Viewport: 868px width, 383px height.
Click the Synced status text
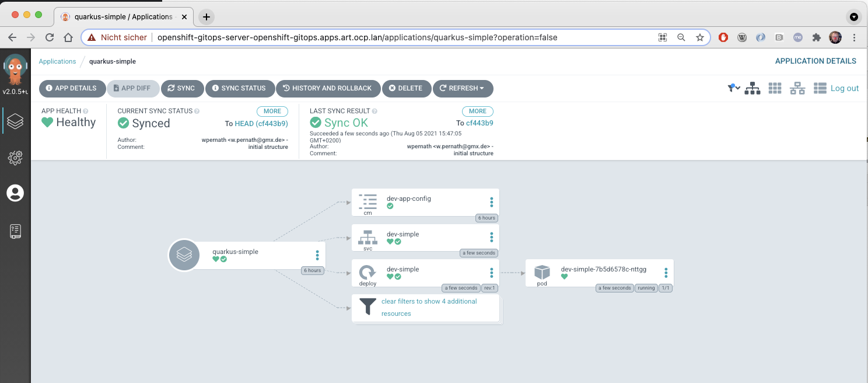(151, 123)
